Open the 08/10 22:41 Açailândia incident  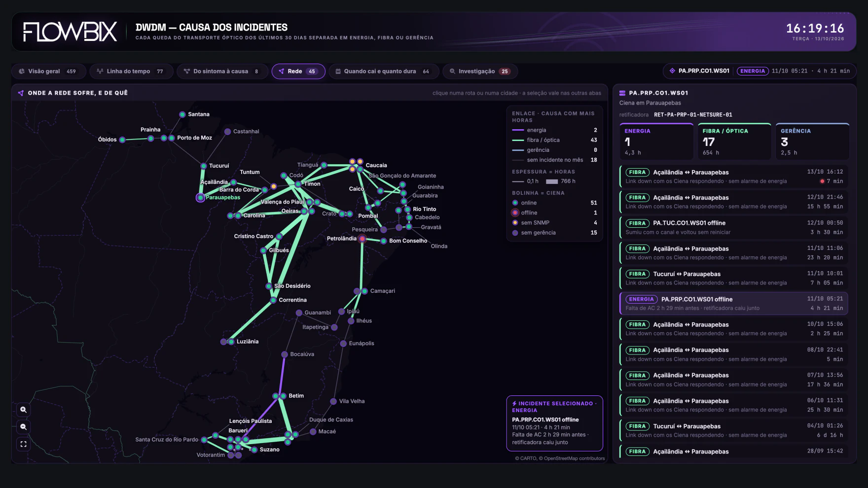pyautogui.click(x=734, y=354)
